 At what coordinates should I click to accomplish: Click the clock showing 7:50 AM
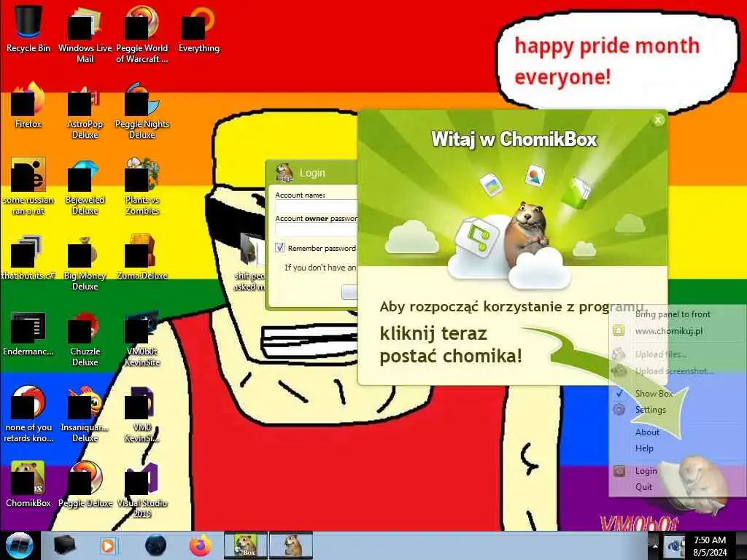pyautogui.click(x=710, y=546)
